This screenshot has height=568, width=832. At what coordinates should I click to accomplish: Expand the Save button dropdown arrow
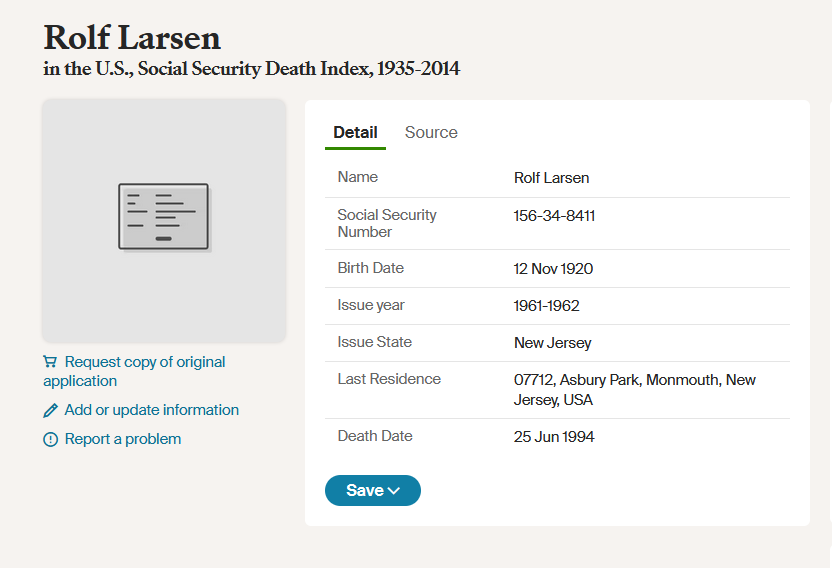(394, 491)
